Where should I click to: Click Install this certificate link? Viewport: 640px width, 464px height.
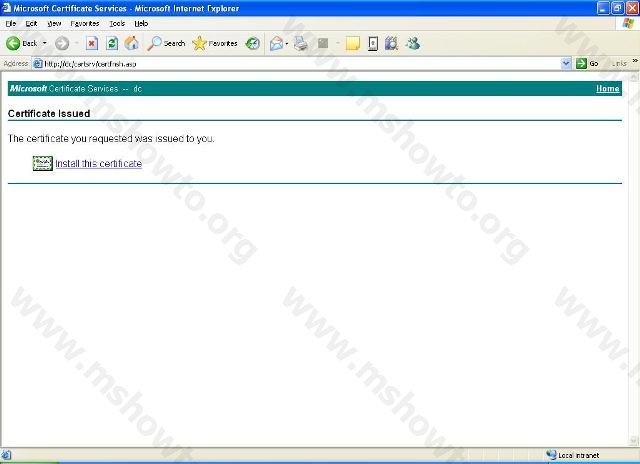pos(99,164)
